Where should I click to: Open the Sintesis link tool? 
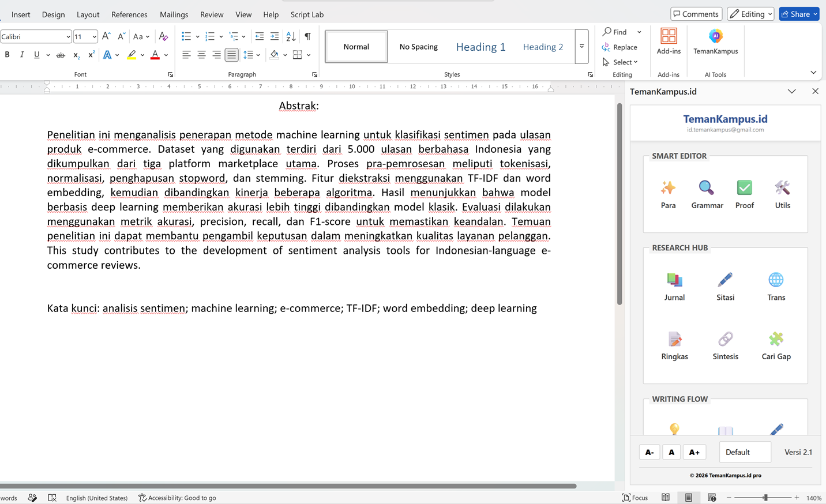click(x=725, y=345)
